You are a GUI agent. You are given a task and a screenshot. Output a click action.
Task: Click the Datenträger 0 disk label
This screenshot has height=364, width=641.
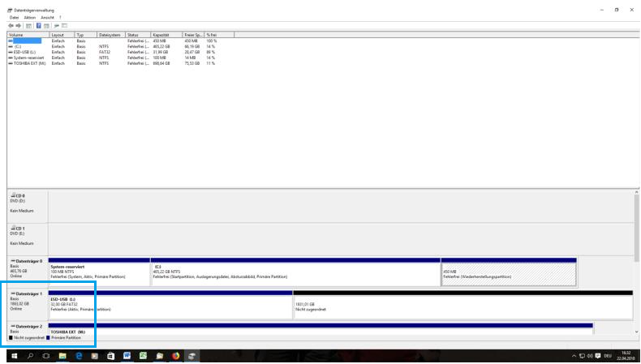[x=28, y=272]
